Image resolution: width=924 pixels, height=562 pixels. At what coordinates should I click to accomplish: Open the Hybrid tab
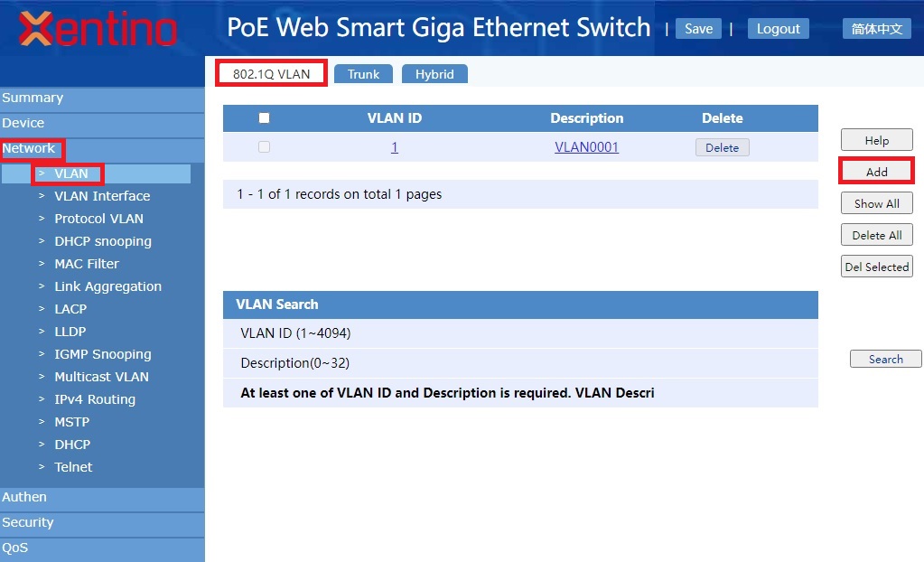pos(434,74)
